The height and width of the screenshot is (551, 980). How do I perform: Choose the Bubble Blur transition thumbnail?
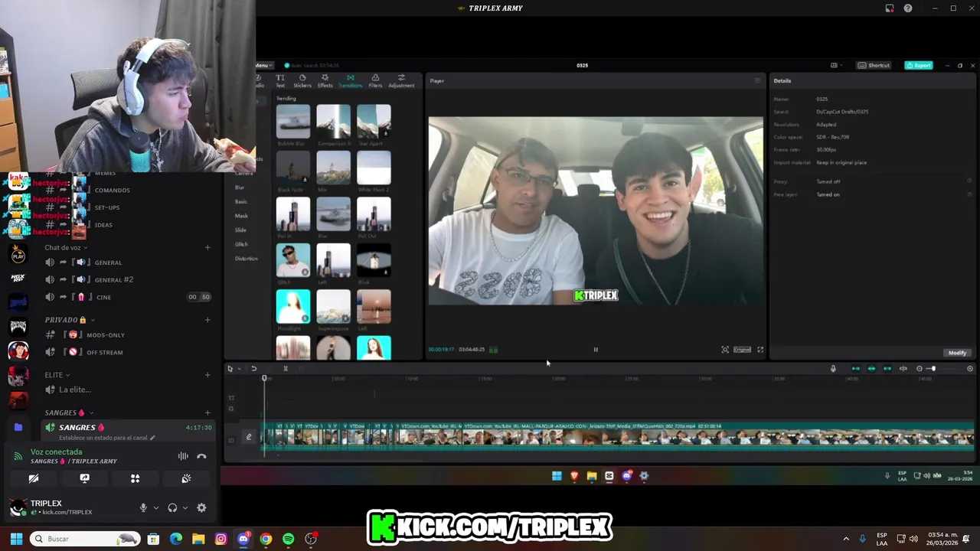[x=293, y=121]
